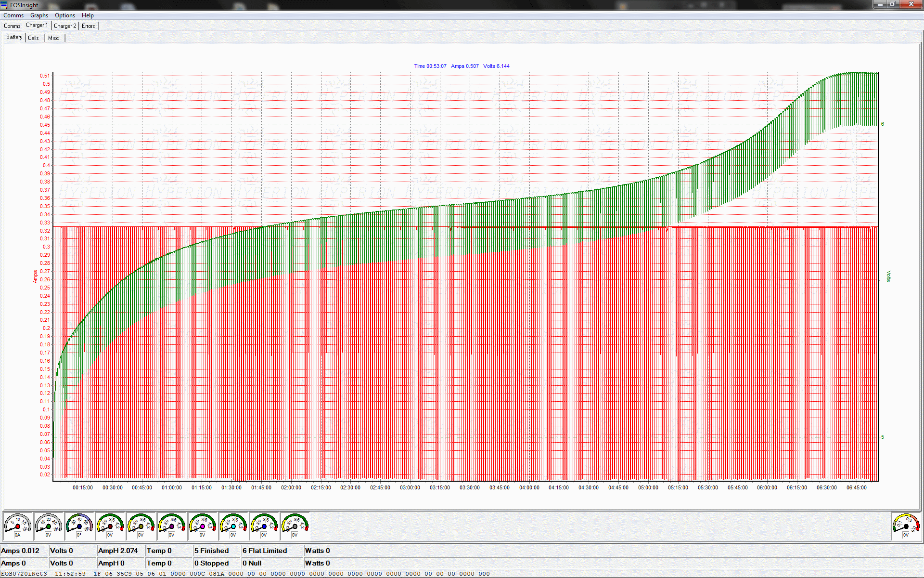Switch to the Charger 2 tab

pyautogui.click(x=65, y=26)
